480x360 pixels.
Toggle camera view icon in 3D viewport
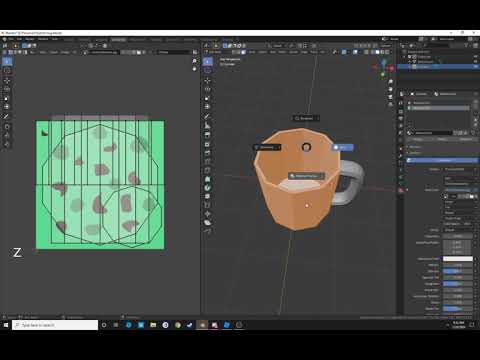click(x=391, y=97)
